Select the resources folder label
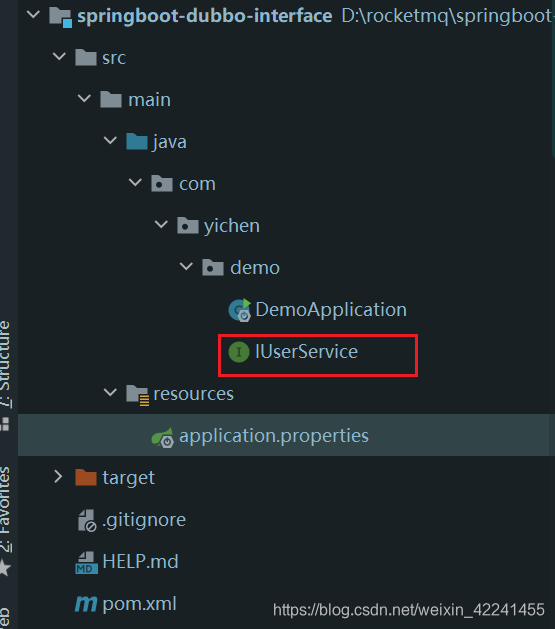 193,394
